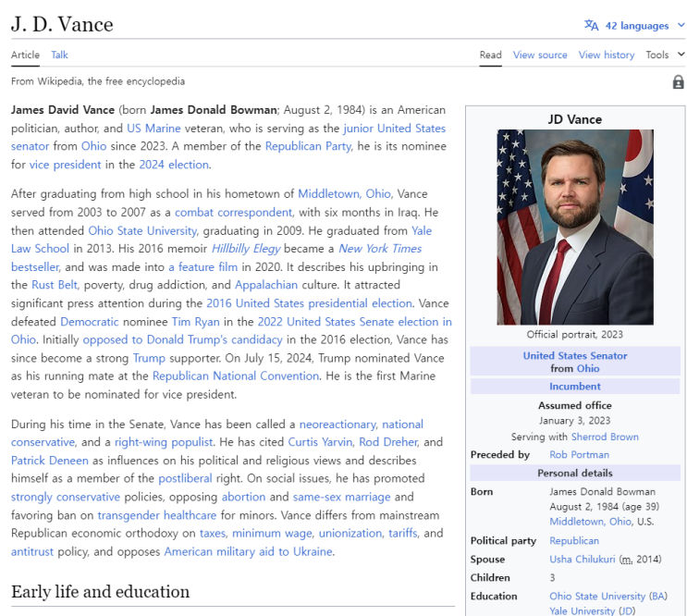Follow the Hillbilly Elegy link

(245, 249)
